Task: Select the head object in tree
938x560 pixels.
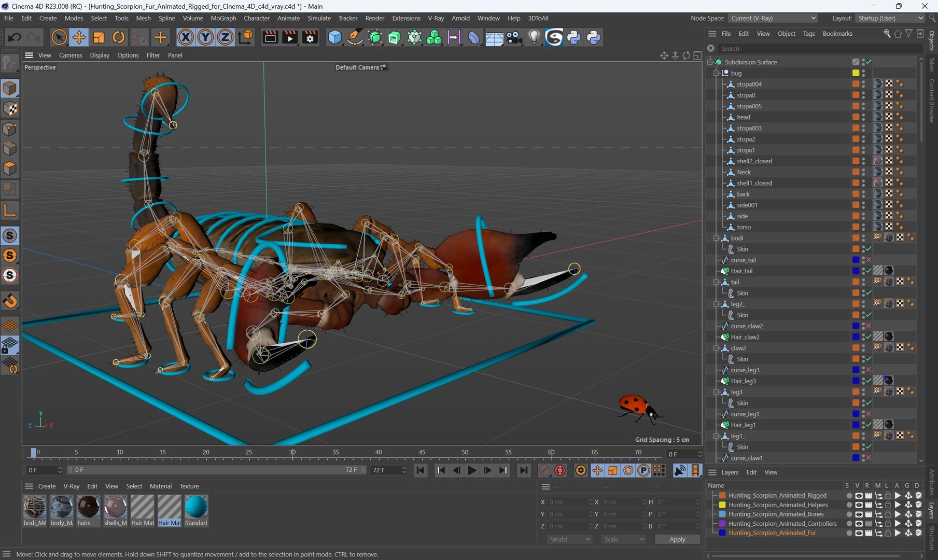Action: pos(743,117)
